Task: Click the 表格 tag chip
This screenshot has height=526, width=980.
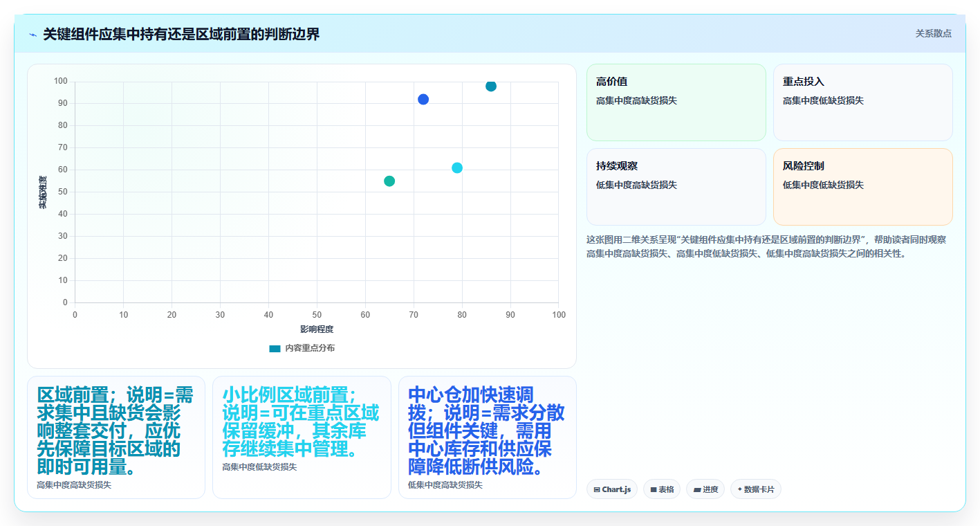Action: tap(662, 489)
